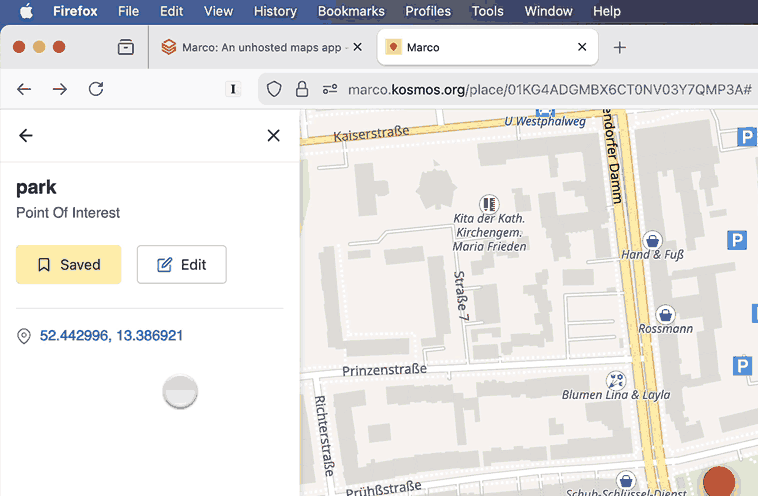Click the Rossmann shop icon on the map
Image resolution: width=758 pixels, height=496 pixels.
point(666,314)
